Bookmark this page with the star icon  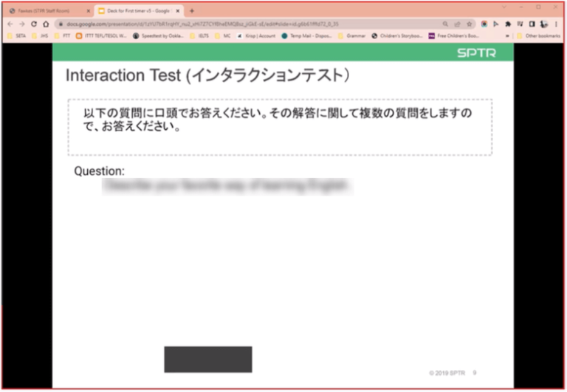click(x=470, y=24)
